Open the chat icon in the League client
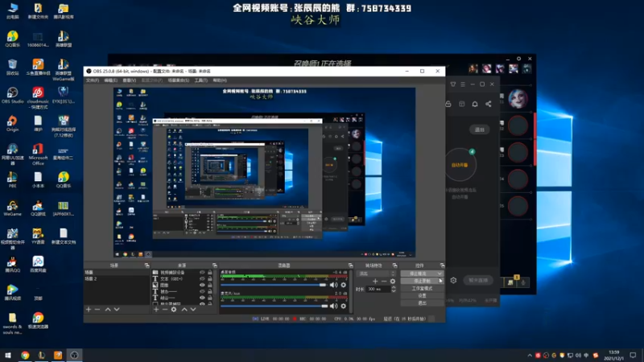Screen dimensions: 644x362 [510, 282]
